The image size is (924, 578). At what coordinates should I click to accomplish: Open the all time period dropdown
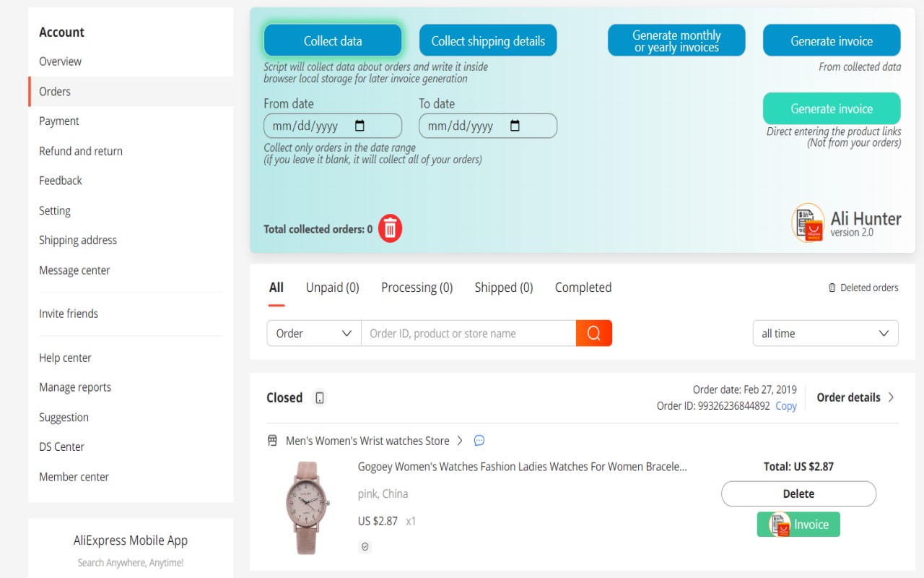click(x=825, y=333)
